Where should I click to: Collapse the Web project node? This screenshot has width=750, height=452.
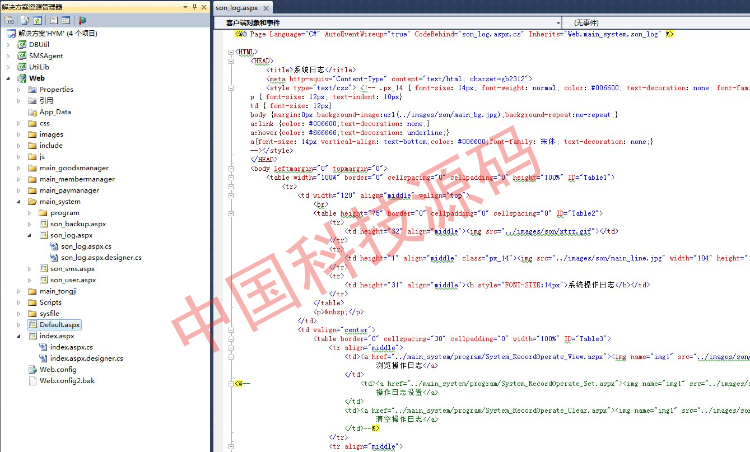[8, 78]
